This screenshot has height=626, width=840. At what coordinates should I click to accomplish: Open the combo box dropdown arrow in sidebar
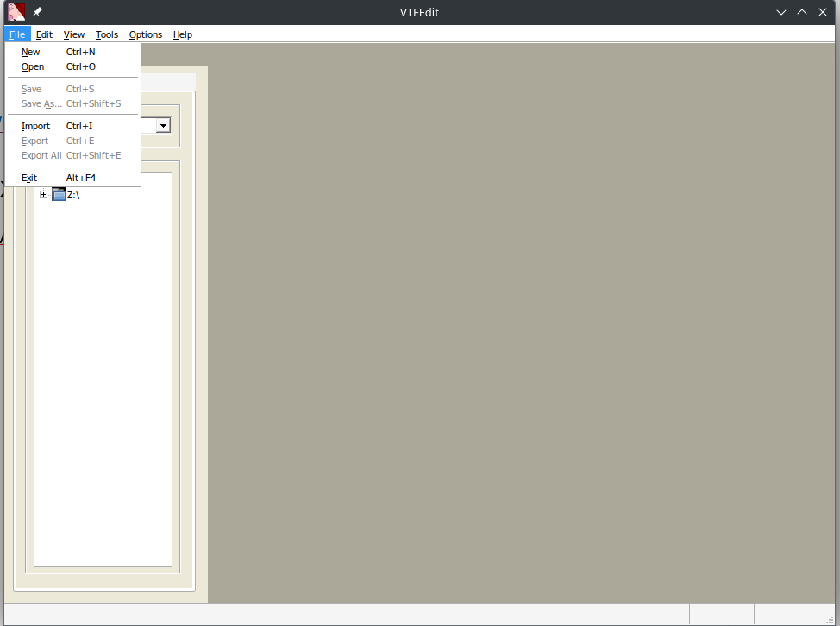coord(162,126)
